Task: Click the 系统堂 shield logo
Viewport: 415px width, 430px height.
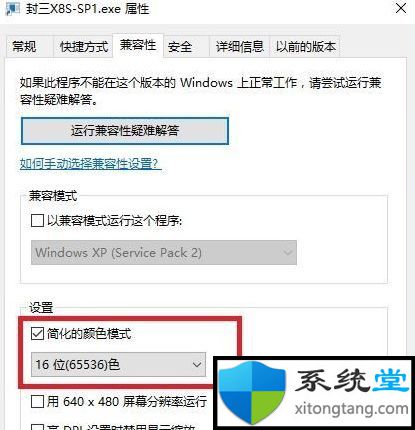Action: point(252,392)
